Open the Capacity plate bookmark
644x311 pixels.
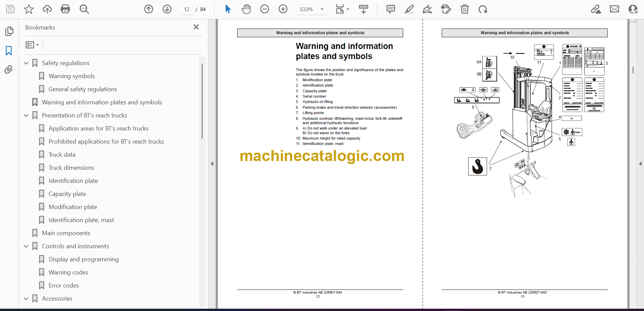click(x=67, y=194)
